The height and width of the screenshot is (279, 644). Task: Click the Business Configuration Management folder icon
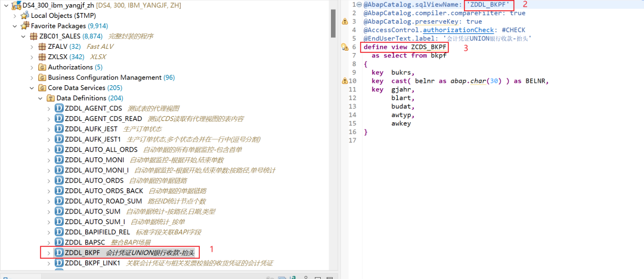pyautogui.click(x=42, y=77)
